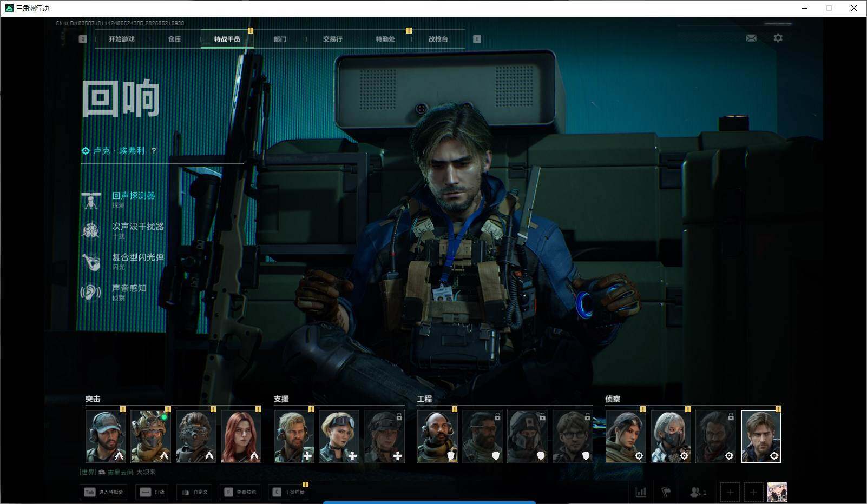Open the player avatar in bottom right
Image resolution: width=867 pixels, height=504 pixels.
(x=777, y=492)
